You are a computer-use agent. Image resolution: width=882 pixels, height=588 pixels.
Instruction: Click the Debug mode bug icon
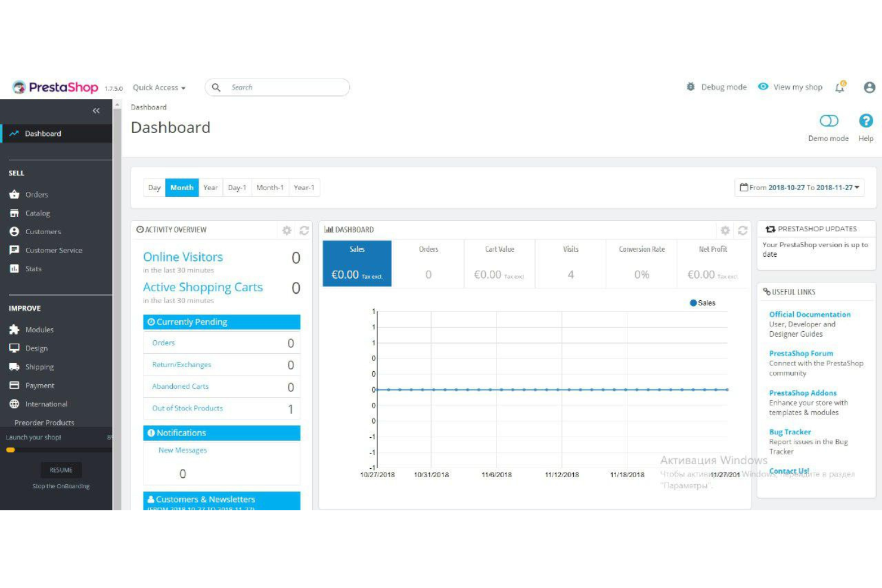click(x=691, y=87)
